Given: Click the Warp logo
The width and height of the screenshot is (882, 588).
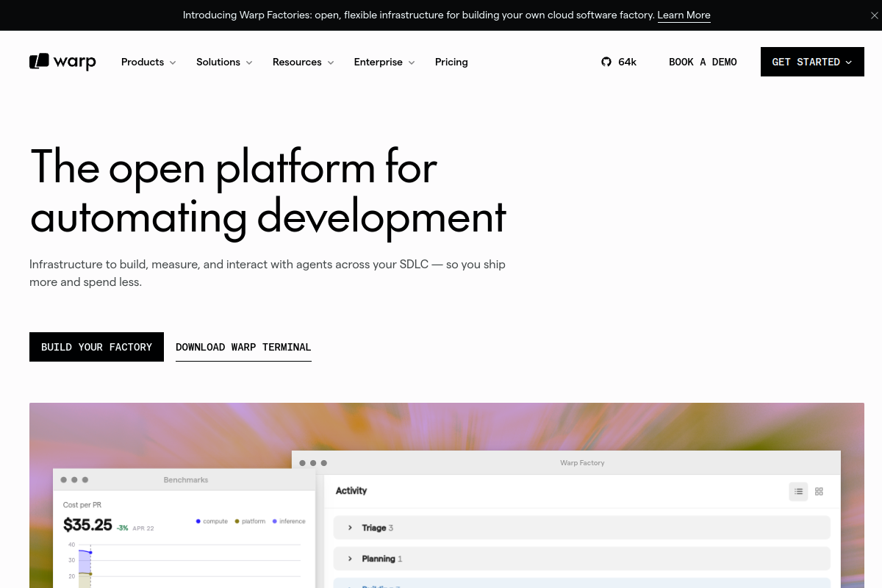Looking at the screenshot, I should [x=62, y=62].
